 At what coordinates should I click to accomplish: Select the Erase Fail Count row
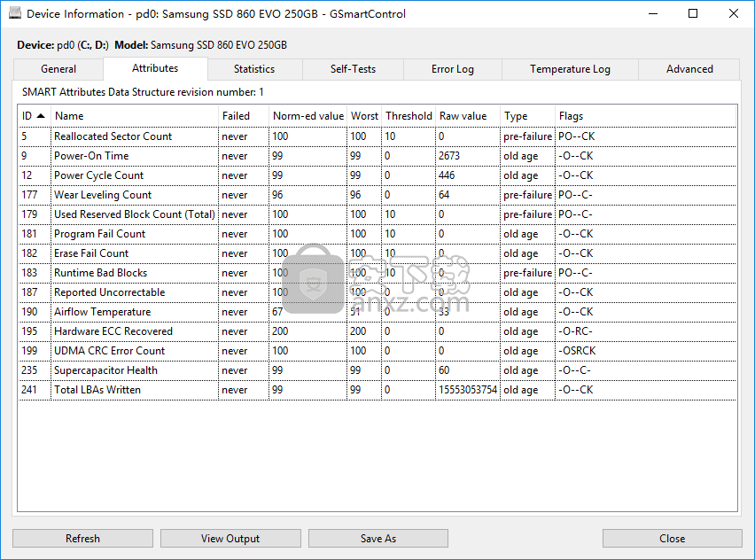pos(377,253)
